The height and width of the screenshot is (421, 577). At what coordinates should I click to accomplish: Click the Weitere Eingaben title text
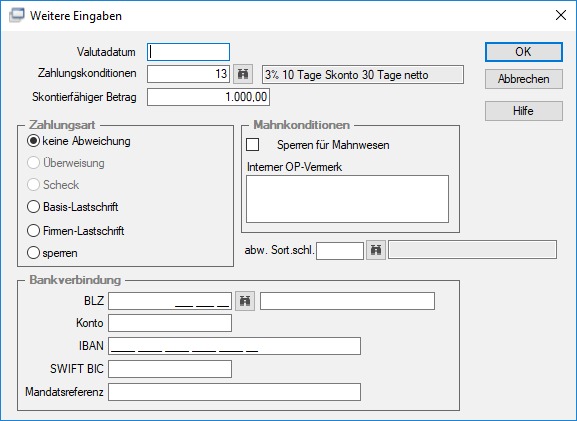(76, 16)
